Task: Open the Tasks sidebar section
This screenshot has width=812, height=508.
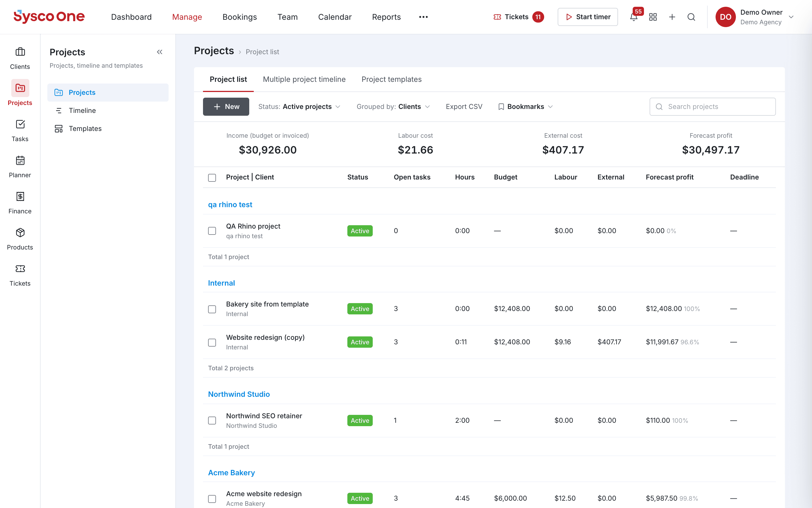Action: (20, 130)
